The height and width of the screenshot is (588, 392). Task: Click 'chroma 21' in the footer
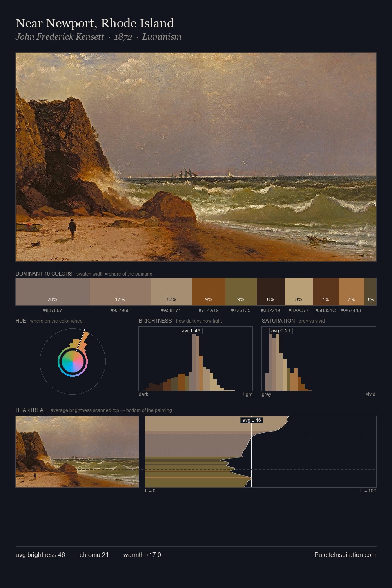94,555
